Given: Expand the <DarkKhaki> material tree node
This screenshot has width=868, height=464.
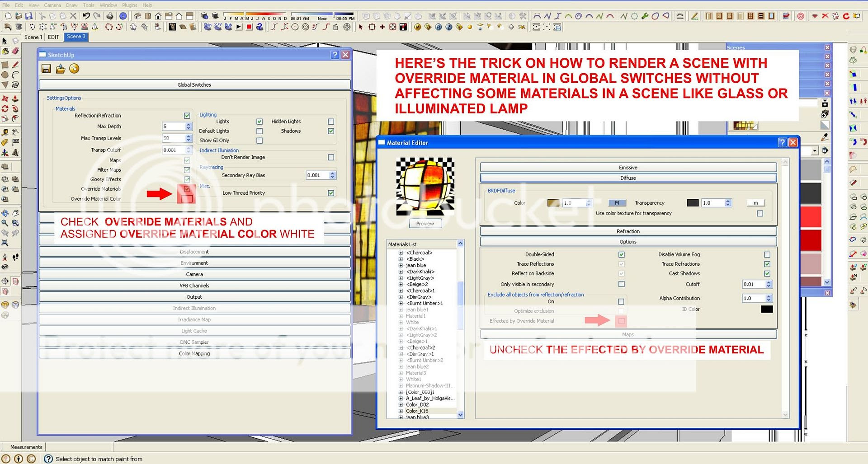Looking at the screenshot, I should pyautogui.click(x=401, y=272).
